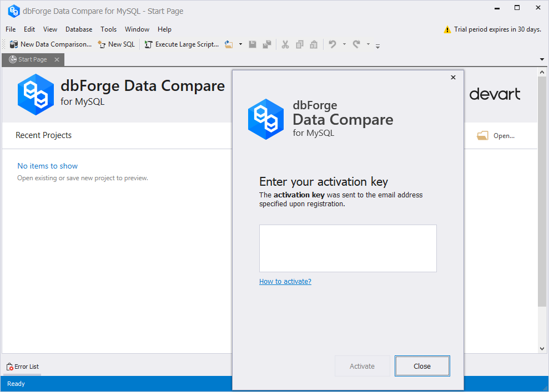Click the Ready status bar text
This screenshot has width=549, height=392.
point(16,384)
